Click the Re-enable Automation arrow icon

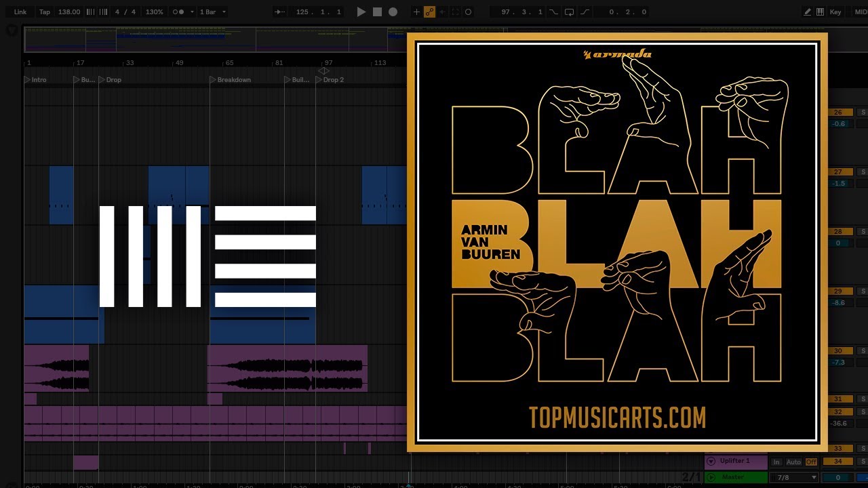(x=442, y=12)
